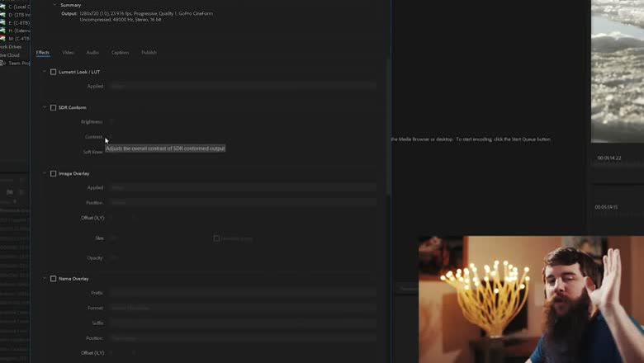The image size is (644, 363).
Task: Open the Team Projects icon entry
Action: pos(2,64)
